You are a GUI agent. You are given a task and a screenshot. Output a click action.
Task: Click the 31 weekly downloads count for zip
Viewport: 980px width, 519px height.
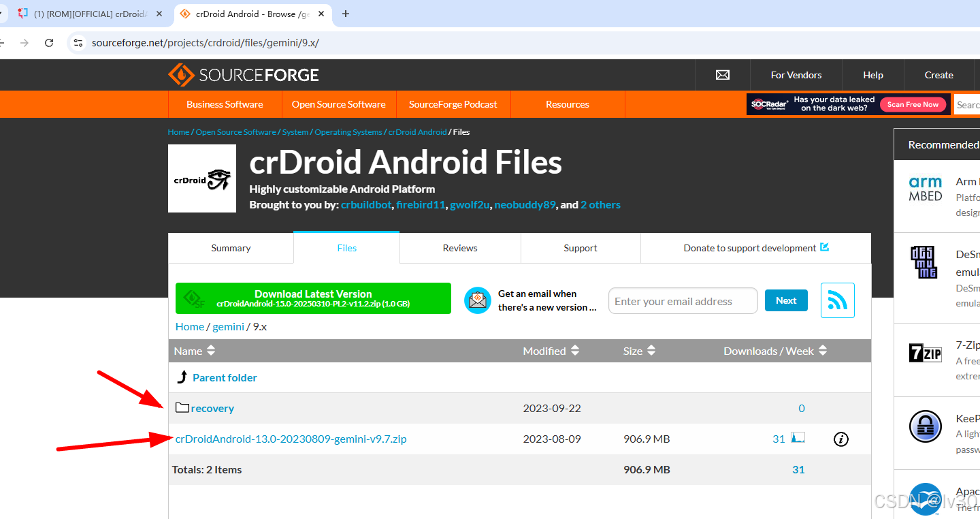[779, 439]
